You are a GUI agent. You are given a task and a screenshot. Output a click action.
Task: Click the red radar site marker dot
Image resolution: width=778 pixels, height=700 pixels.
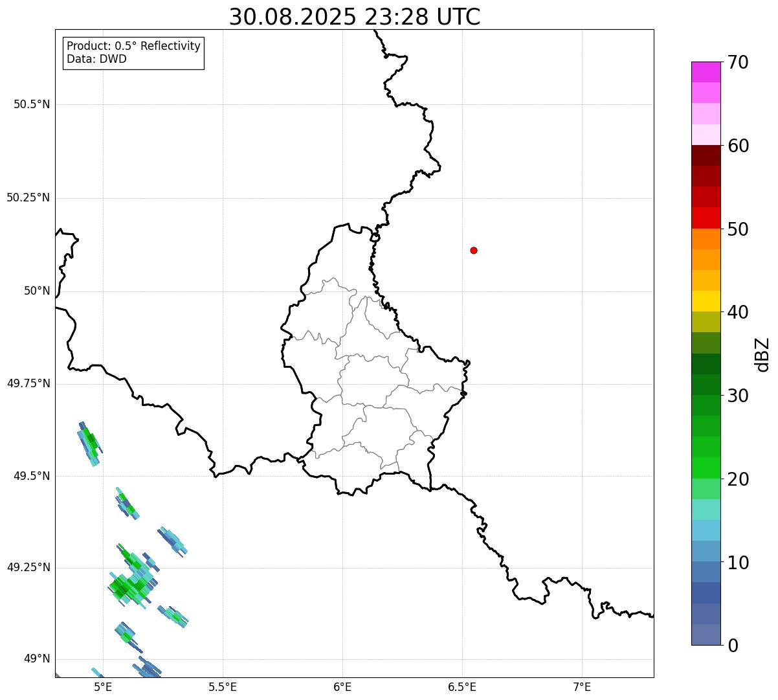474,250
